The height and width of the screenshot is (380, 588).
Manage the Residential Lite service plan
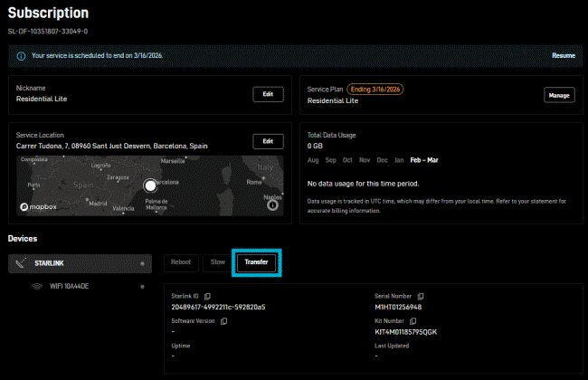click(x=559, y=94)
